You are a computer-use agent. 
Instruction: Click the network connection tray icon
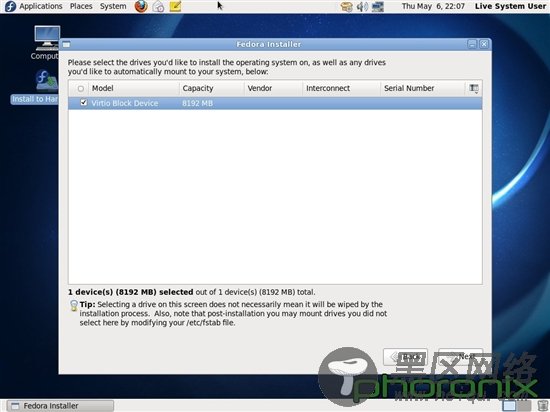[x=378, y=6]
